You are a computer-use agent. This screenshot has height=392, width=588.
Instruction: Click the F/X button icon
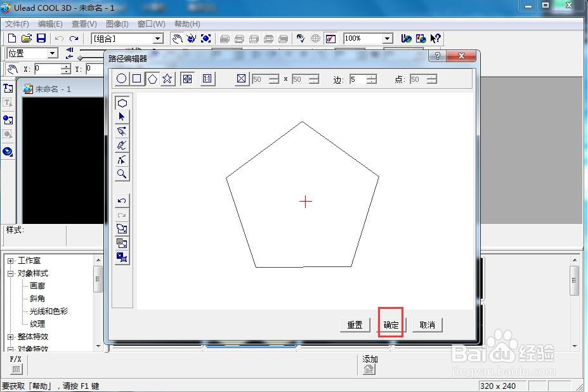click(16, 369)
